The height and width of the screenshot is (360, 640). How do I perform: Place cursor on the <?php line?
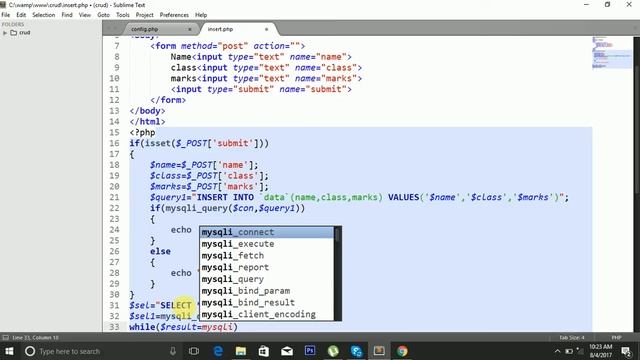pyautogui.click(x=142, y=132)
